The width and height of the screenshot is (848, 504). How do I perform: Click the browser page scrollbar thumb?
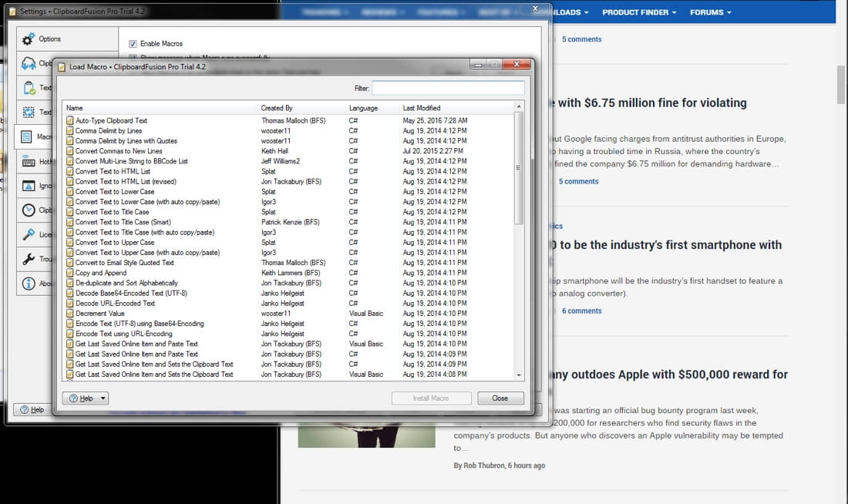[841, 84]
